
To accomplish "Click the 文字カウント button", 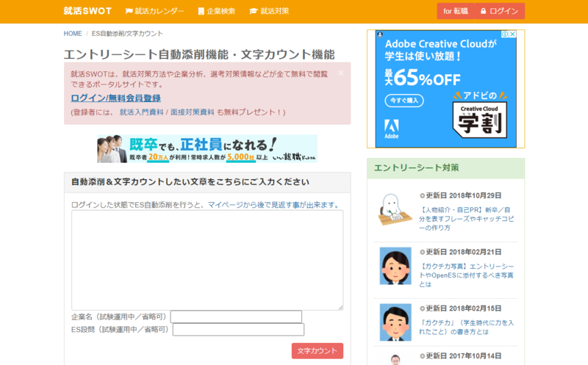I will pyautogui.click(x=318, y=351).
